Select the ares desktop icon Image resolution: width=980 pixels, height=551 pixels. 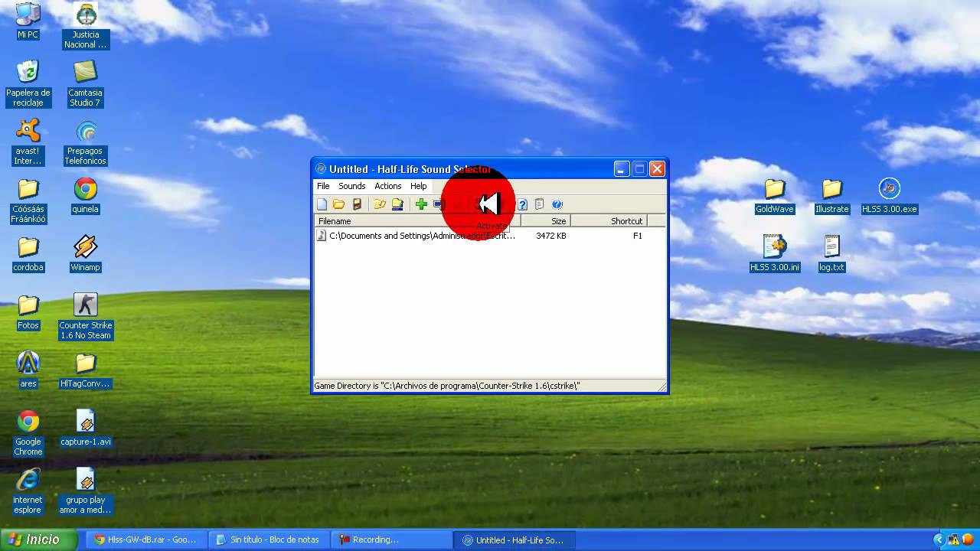point(28,370)
